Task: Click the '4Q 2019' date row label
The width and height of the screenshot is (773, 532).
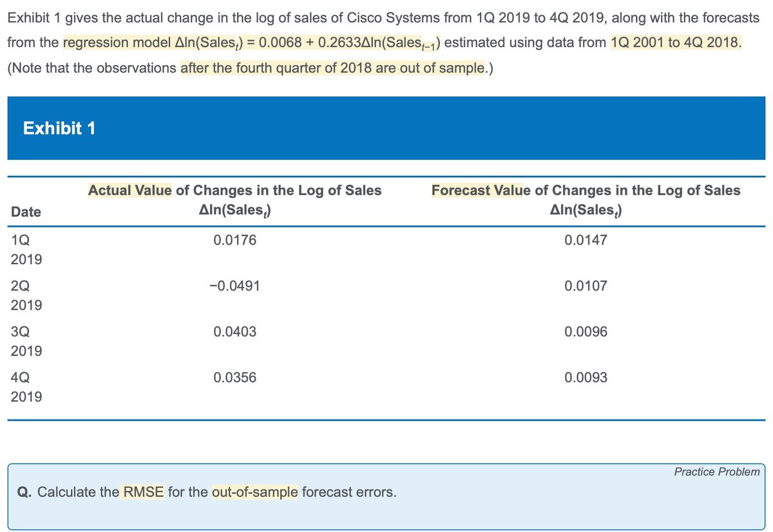Action: pyautogui.click(x=26, y=387)
